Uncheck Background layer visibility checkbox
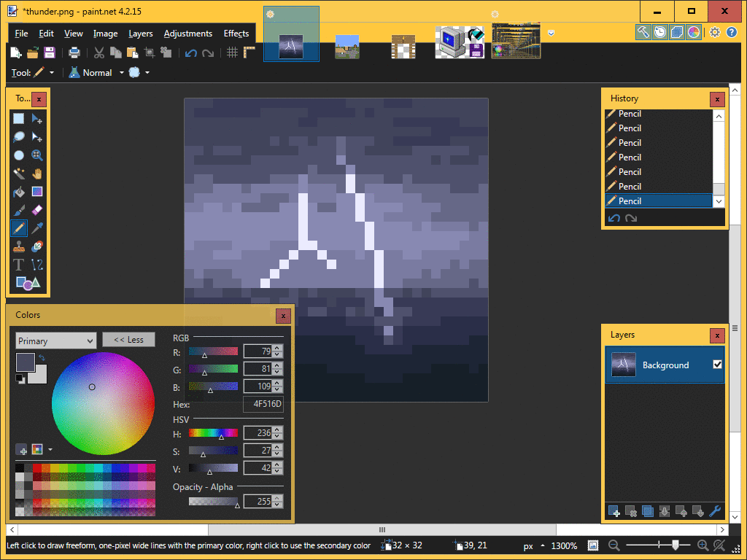This screenshot has width=747, height=560. click(717, 365)
